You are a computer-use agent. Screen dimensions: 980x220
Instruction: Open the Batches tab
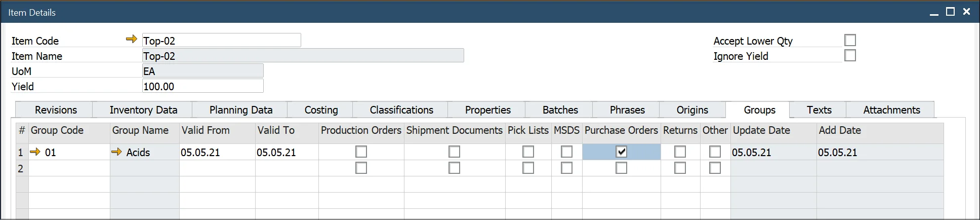tap(560, 110)
